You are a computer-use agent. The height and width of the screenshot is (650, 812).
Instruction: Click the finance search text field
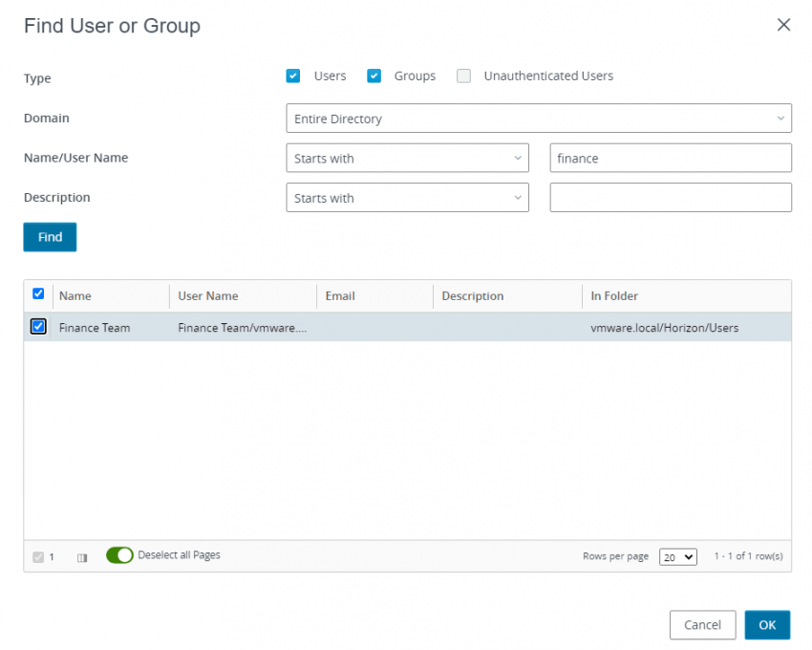[x=670, y=158]
